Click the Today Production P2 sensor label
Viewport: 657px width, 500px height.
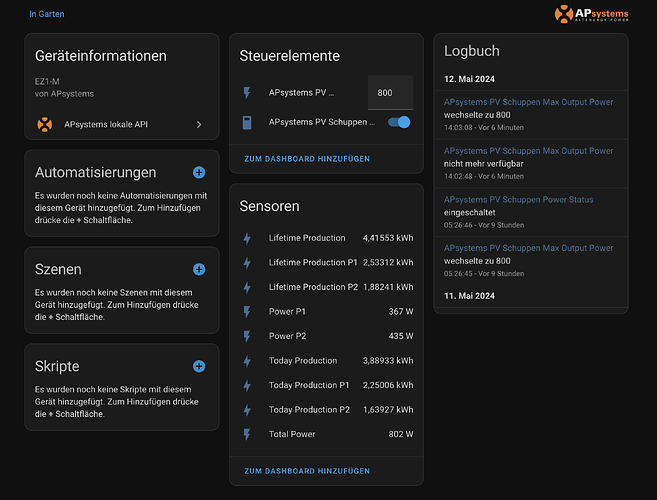click(x=309, y=409)
